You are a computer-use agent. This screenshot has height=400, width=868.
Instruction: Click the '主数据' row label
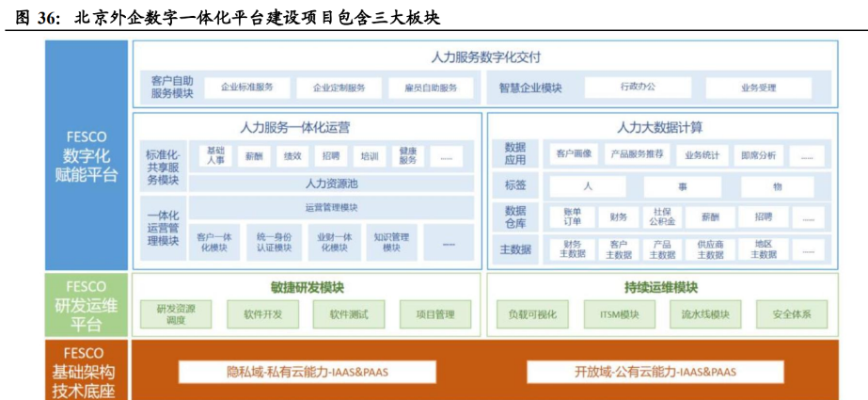pos(514,249)
